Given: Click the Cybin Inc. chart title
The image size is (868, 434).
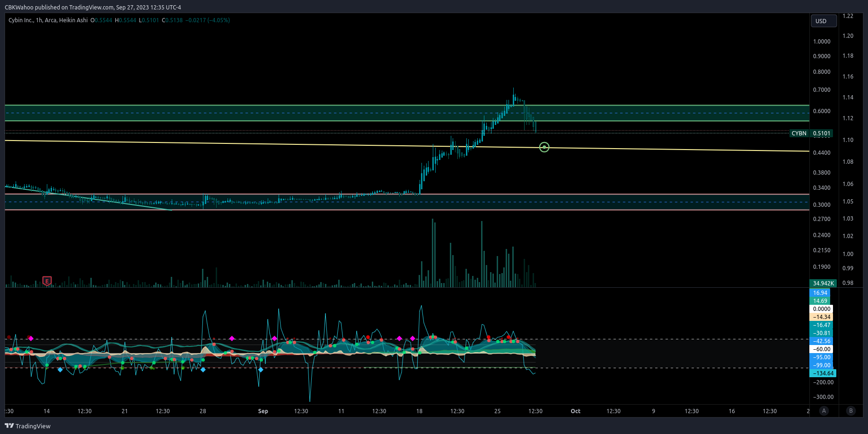Looking at the screenshot, I should (48, 20).
